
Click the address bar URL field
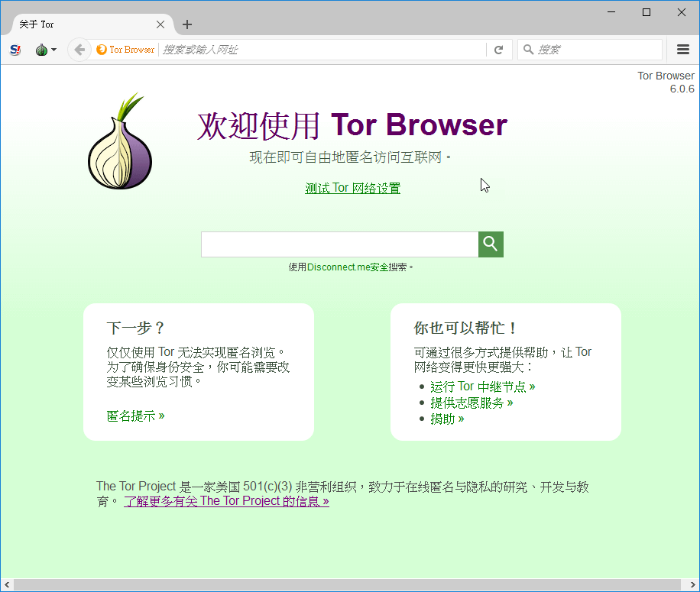coord(321,50)
